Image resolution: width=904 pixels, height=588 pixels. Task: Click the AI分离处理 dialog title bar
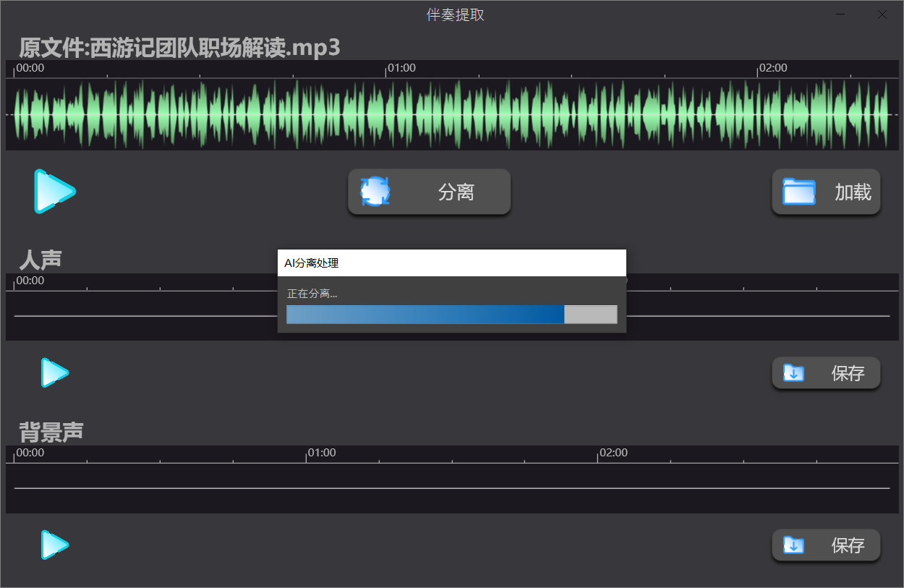click(451, 263)
